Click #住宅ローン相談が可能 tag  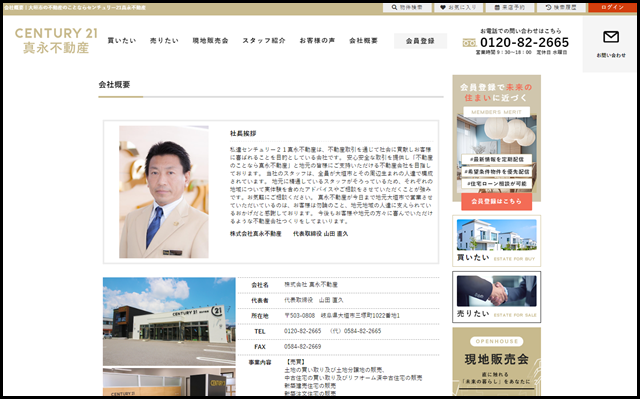pyautogui.click(x=496, y=184)
